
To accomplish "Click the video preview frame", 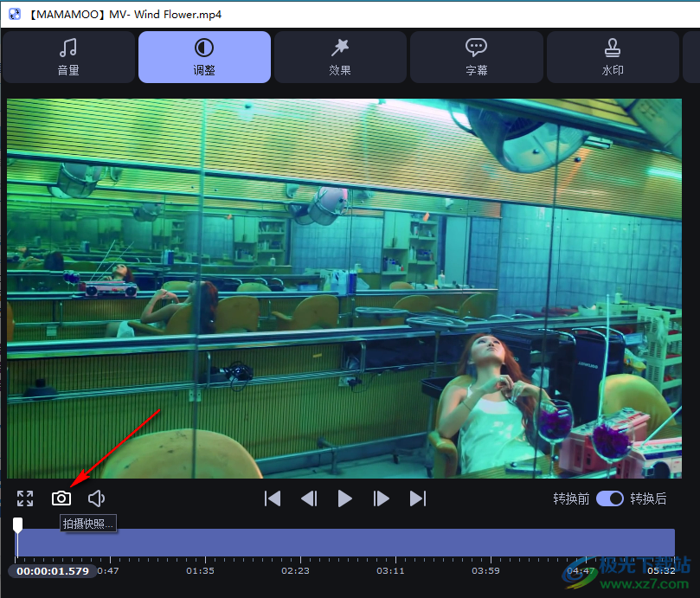I will click(344, 288).
